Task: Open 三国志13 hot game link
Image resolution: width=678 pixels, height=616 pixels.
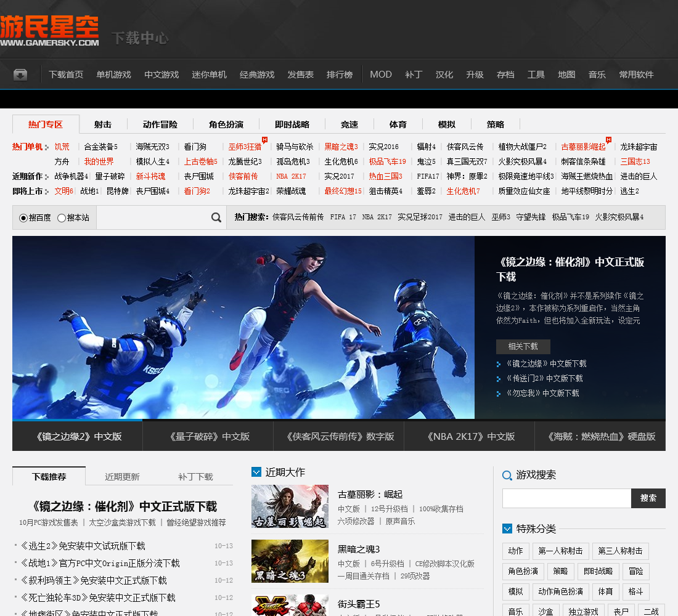Action: pyautogui.click(x=635, y=161)
